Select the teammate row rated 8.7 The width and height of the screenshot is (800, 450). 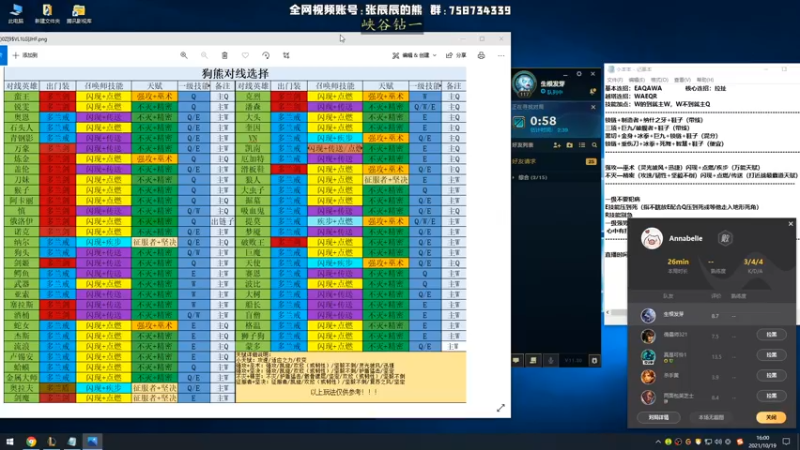pos(711,315)
